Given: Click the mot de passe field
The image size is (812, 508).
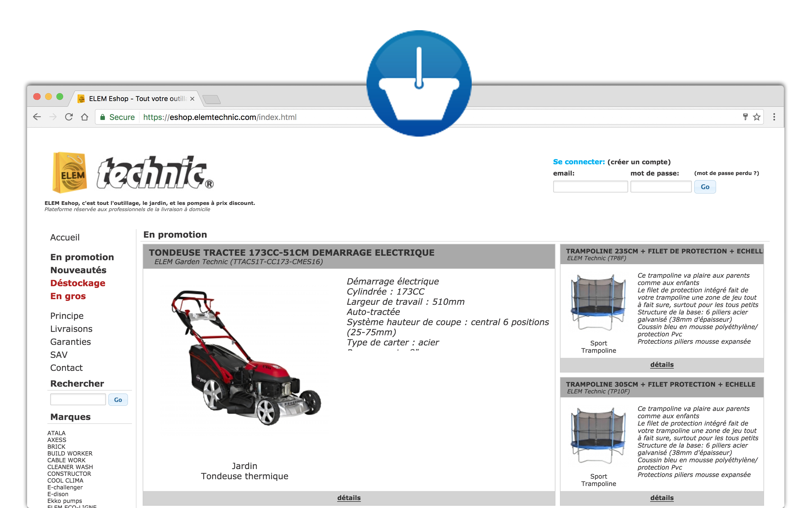Looking at the screenshot, I should tap(661, 187).
